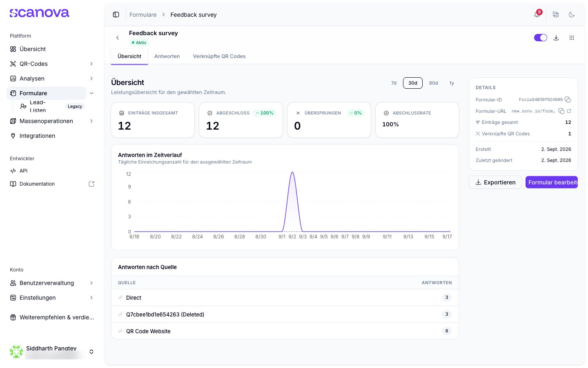The height and width of the screenshot is (368, 588).
Task: Go back using the left arrow
Action: click(x=118, y=38)
